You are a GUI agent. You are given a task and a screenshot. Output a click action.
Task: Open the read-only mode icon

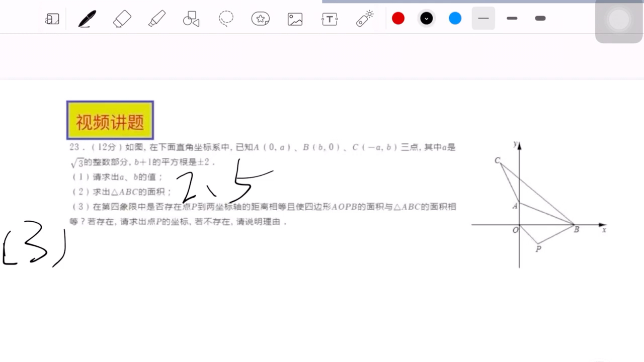coord(52,19)
